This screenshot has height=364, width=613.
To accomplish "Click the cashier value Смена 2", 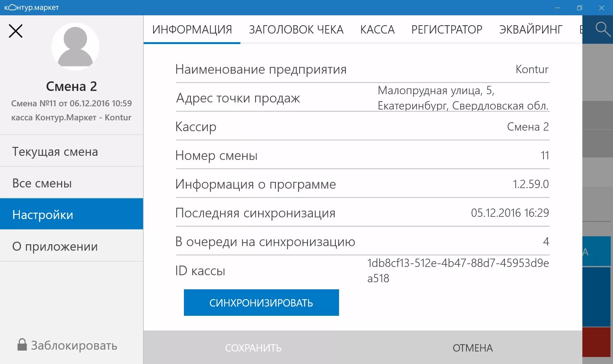I will [528, 126].
